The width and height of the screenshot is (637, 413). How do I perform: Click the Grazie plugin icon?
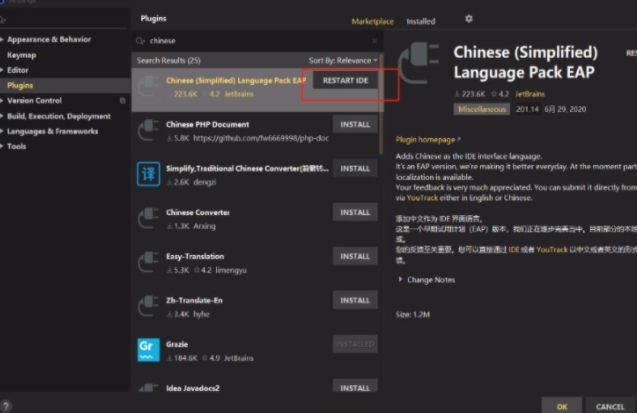[148, 350]
